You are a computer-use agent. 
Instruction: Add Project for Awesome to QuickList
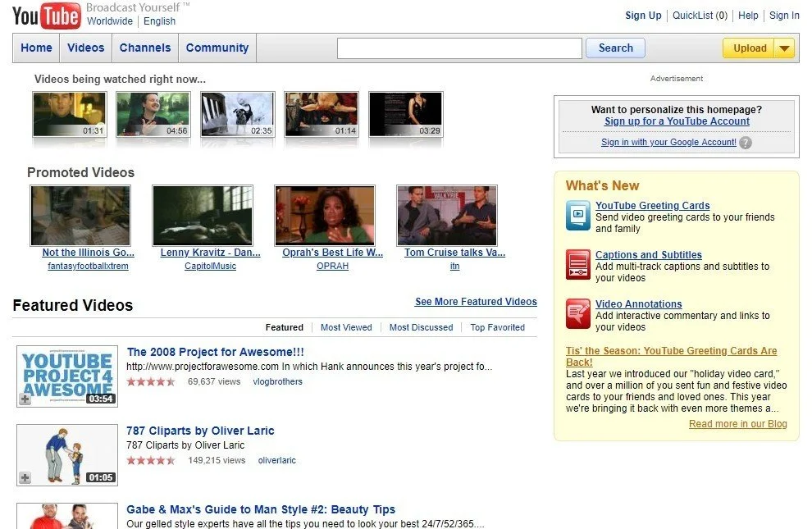tap(25, 399)
